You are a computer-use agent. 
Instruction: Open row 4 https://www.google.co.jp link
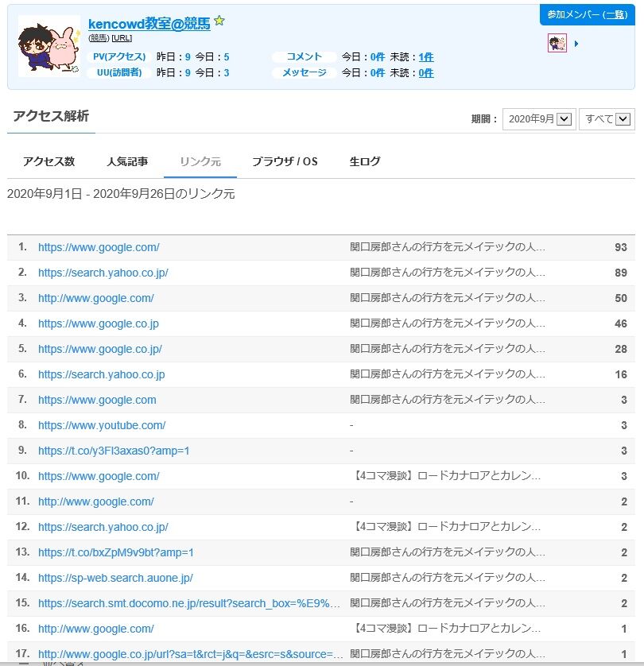point(99,323)
